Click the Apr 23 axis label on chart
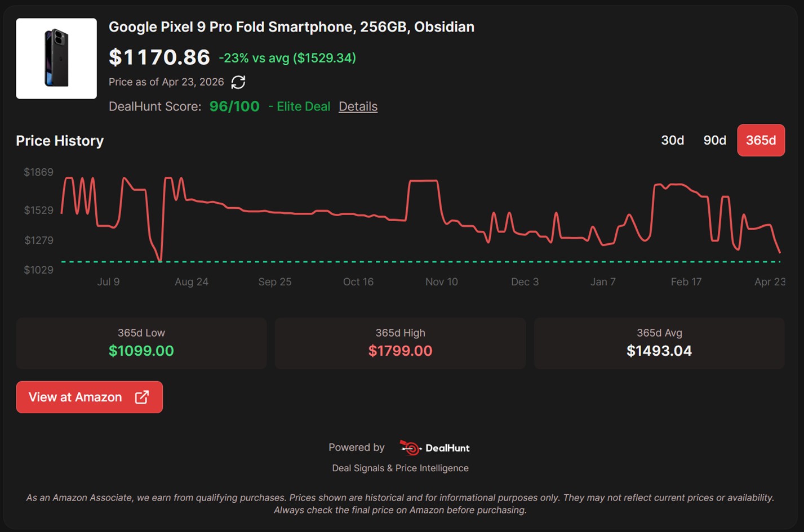The image size is (804, 532). [770, 281]
